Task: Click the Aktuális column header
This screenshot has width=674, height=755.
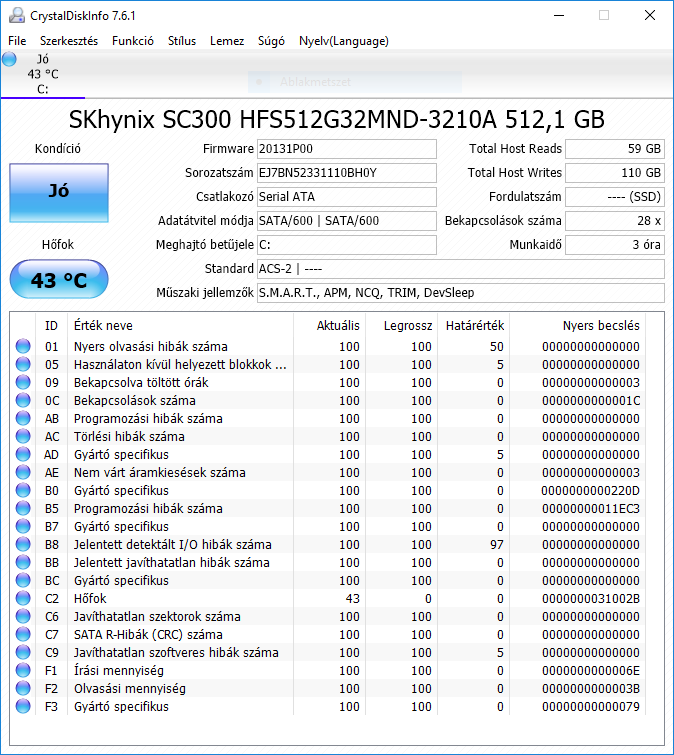Action: (x=330, y=325)
